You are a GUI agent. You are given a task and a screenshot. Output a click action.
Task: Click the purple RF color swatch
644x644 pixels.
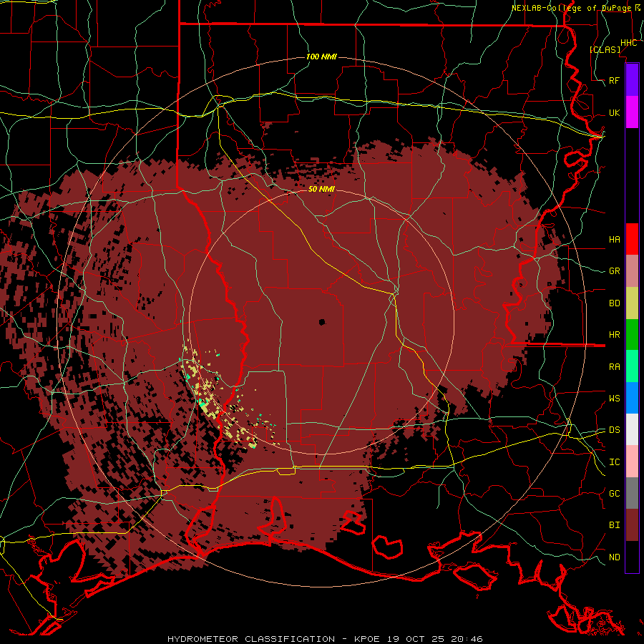click(x=632, y=80)
